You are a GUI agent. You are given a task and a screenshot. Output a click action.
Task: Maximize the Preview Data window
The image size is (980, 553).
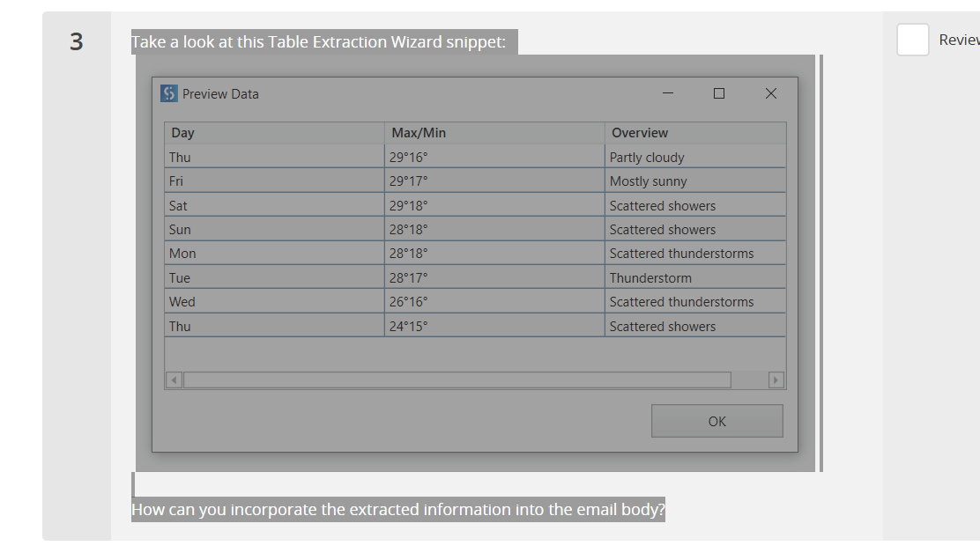pos(719,93)
